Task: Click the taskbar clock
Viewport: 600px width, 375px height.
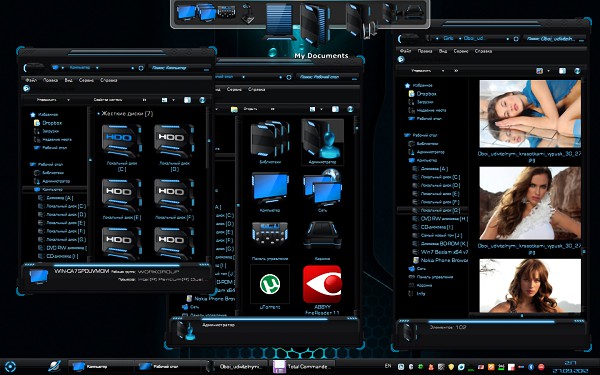Action: point(572,367)
